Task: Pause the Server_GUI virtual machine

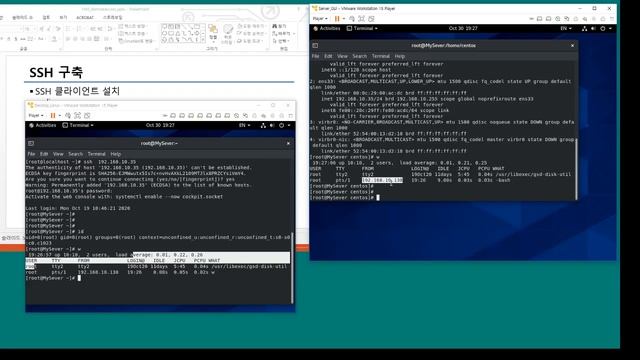Action: (337, 19)
